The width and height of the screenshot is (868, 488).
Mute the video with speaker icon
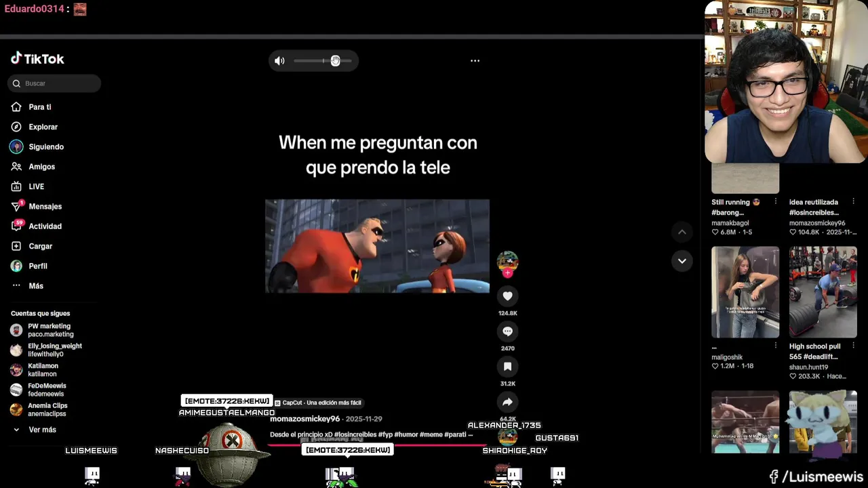[x=279, y=61]
